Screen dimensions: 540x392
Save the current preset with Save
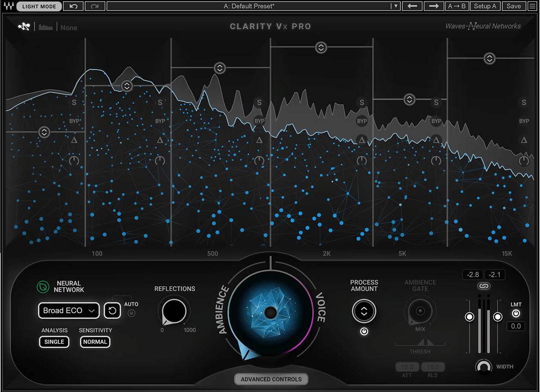514,6
